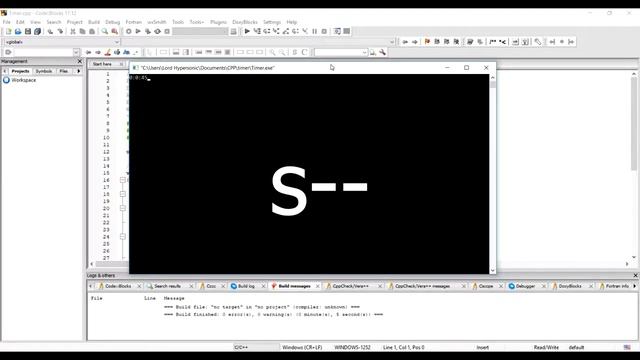The width and height of the screenshot is (640, 360).
Task: Click the Copy toolbar icon
Action: tap(82, 31)
